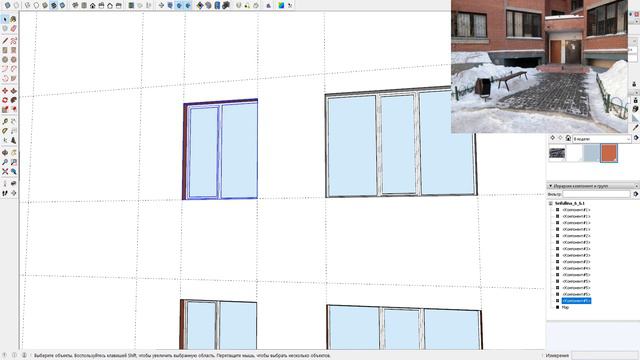
Task: Enable Hidden Line face style
Action: (36, 5)
